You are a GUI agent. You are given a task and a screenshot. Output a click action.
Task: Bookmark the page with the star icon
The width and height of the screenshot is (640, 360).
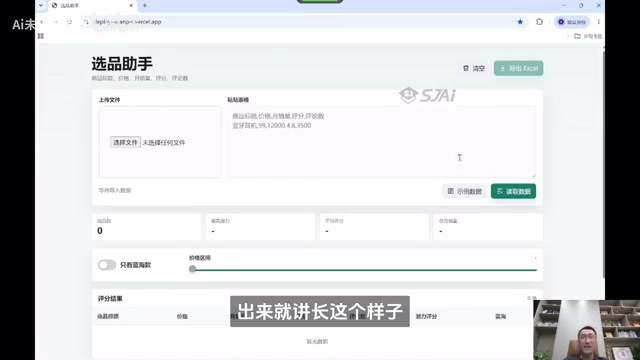coord(520,22)
